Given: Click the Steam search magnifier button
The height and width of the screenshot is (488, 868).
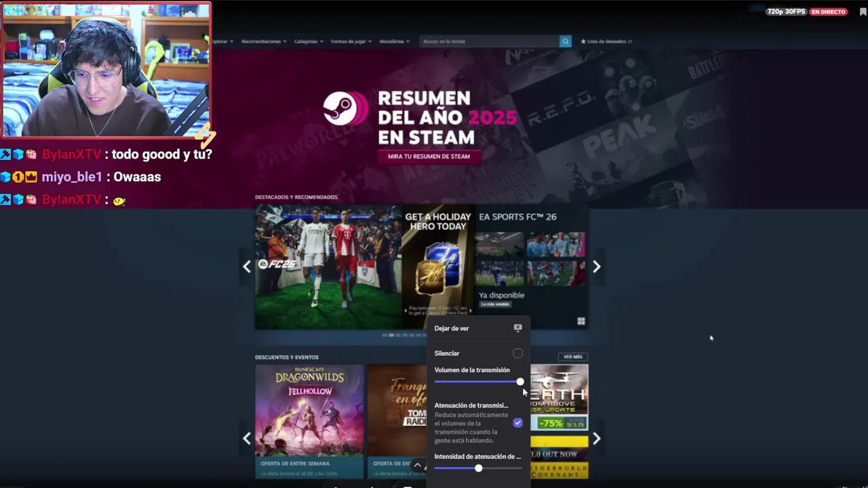Looking at the screenshot, I should [x=566, y=41].
